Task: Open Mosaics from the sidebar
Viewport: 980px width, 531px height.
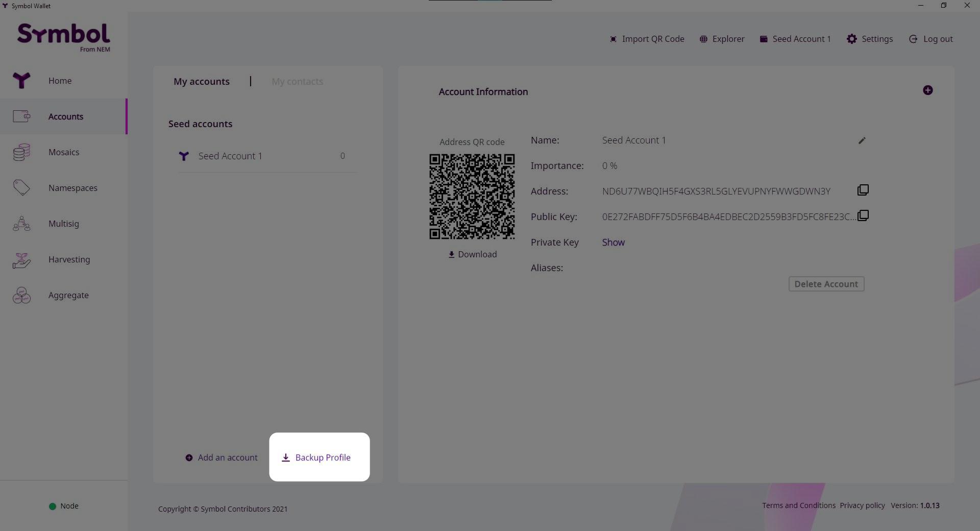Action: 63,152
